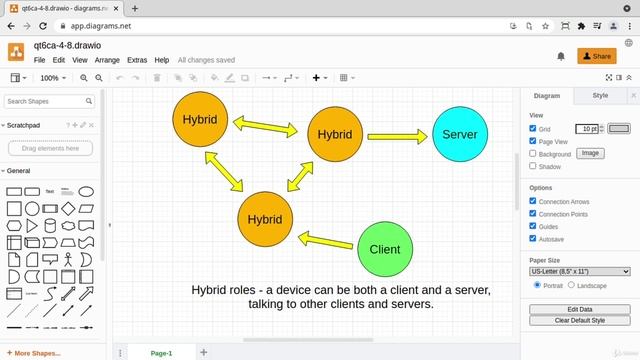Image resolution: width=640 pixels, height=360 pixels.
Task: Toggle the Connection Points checkbox
Action: click(x=533, y=213)
